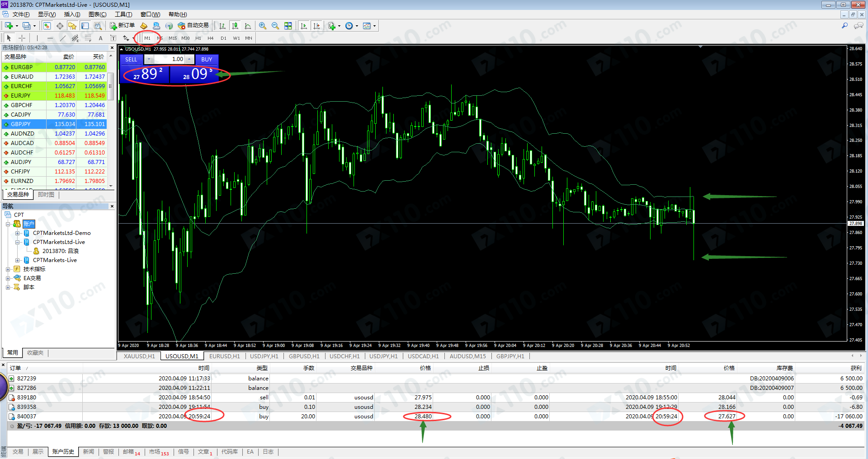Expand the 技术指标 indicators node
The height and width of the screenshot is (459, 868).
tap(8, 269)
